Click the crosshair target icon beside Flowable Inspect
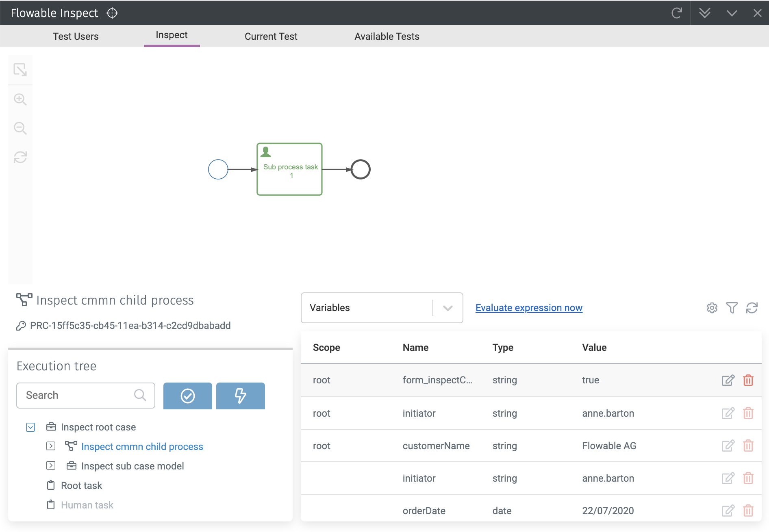Viewport: 769px width, 532px height. point(112,13)
